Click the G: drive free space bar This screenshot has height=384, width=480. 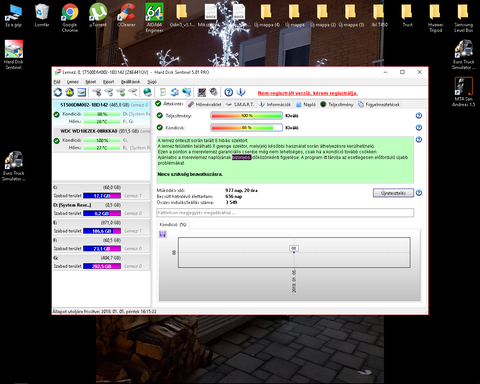[x=102, y=266]
